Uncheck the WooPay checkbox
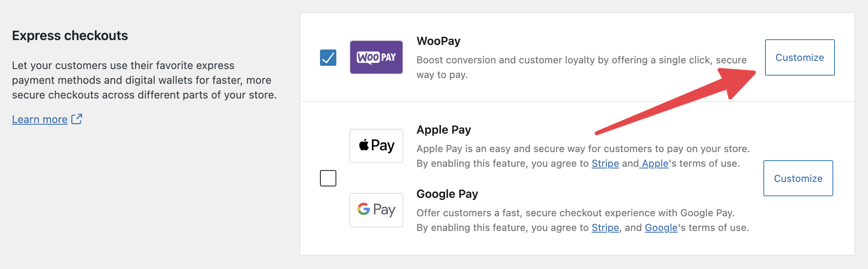The height and width of the screenshot is (269, 868). 328,58
